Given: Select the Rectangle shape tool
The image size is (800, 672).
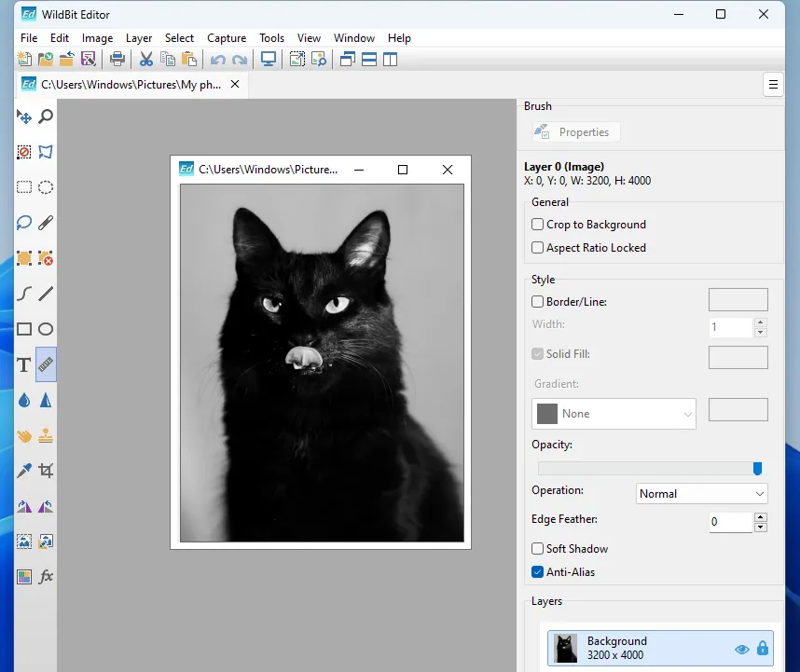Looking at the screenshot, I should (22, 329).
